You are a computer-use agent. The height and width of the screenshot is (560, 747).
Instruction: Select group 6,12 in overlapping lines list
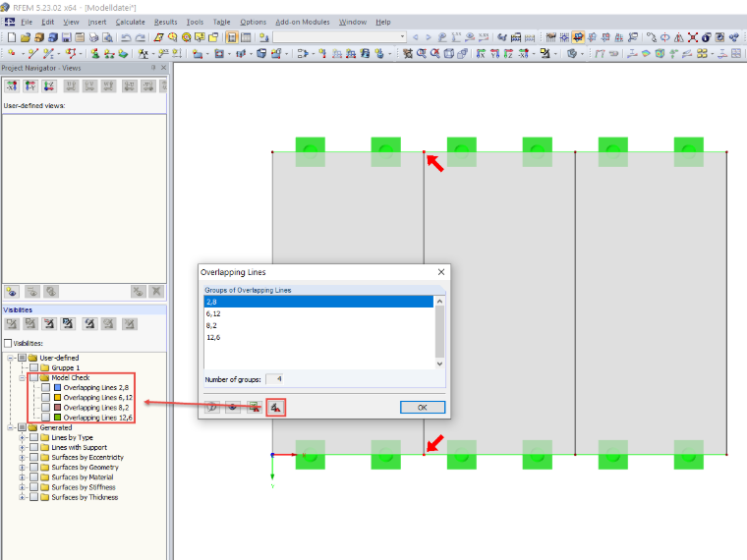(x=318, y=313)
